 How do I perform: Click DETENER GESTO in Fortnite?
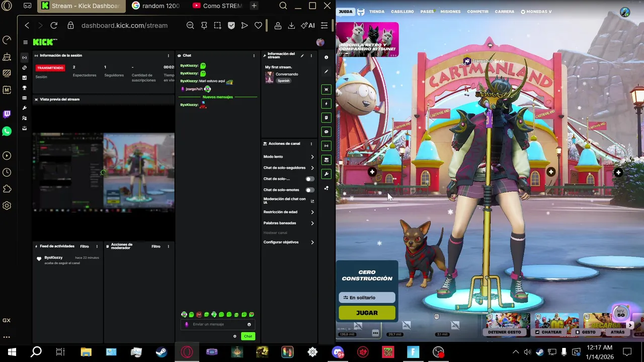504,332
